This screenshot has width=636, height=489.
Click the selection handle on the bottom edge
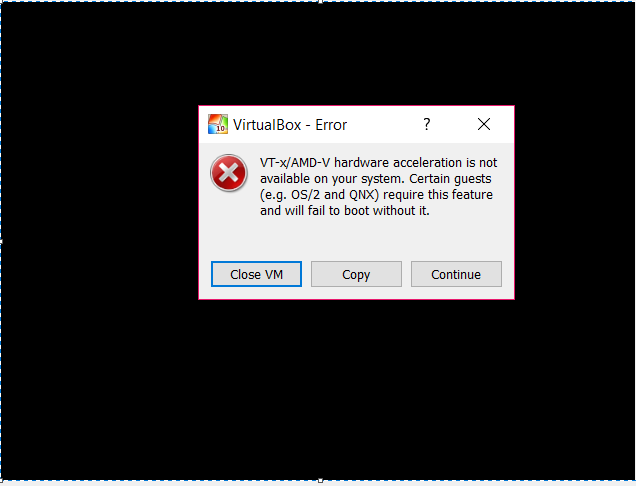[320, 481]
